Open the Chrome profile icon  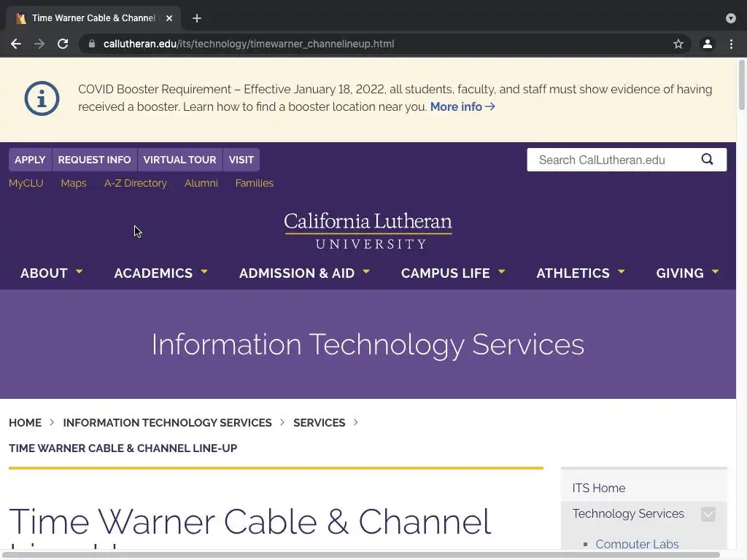[x=708, y=44]
